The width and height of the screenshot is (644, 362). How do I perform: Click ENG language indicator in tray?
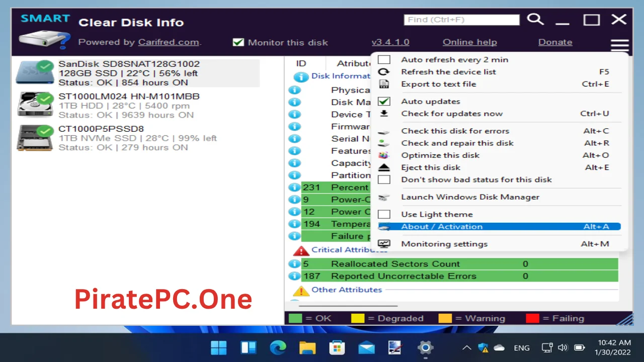[522, 348]
